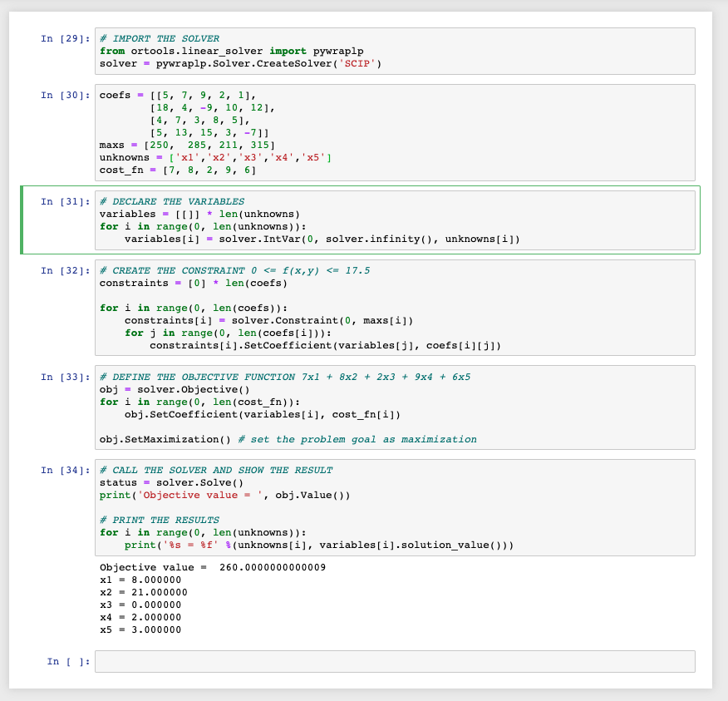
Task: Click the [18, 4, -9, 10, 12] coefficient row
Action: pos(212,107)
